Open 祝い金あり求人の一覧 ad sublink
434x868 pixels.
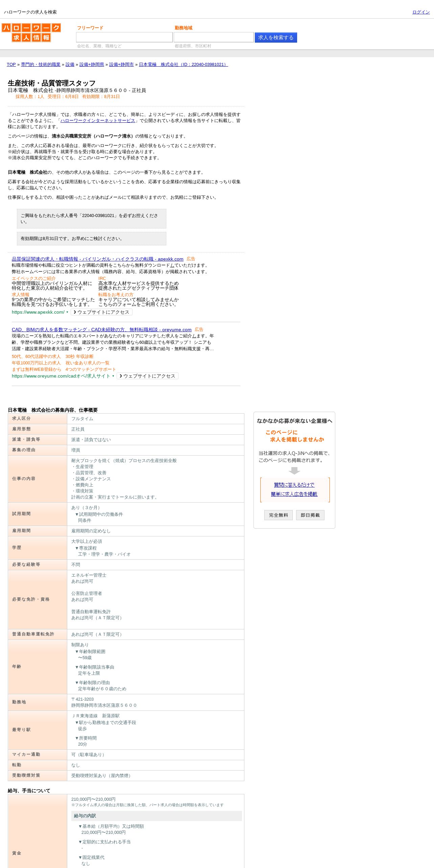coord(88,363)
